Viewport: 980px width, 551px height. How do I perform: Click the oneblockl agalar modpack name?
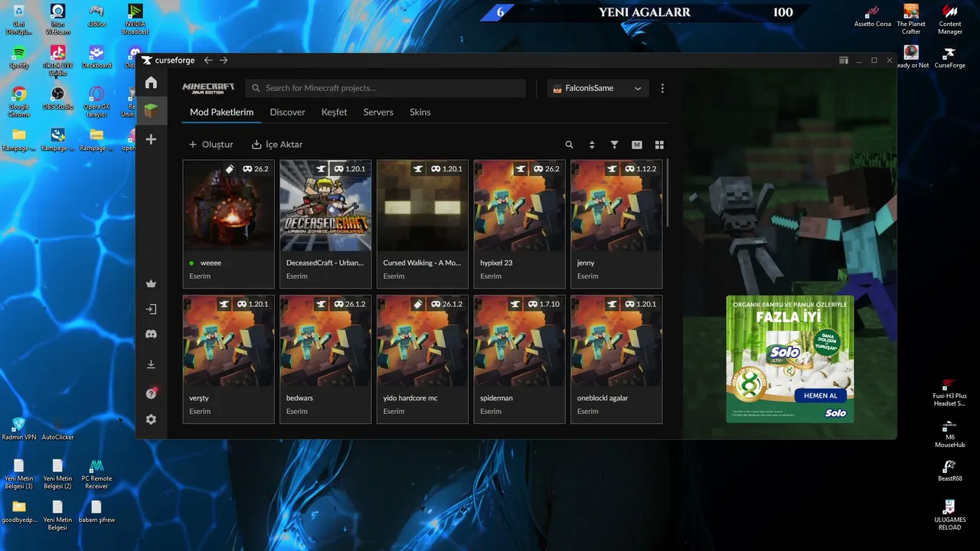603,398
